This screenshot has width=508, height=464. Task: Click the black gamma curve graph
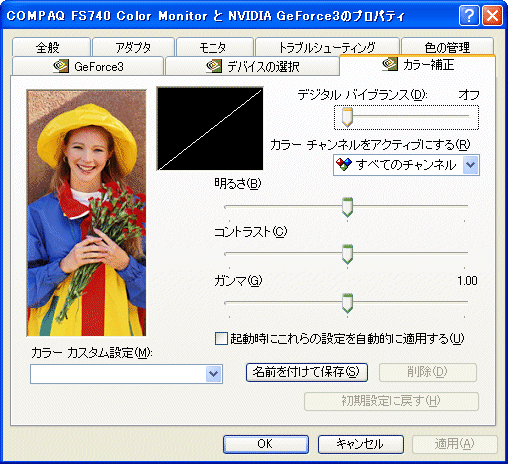[210, 129]
